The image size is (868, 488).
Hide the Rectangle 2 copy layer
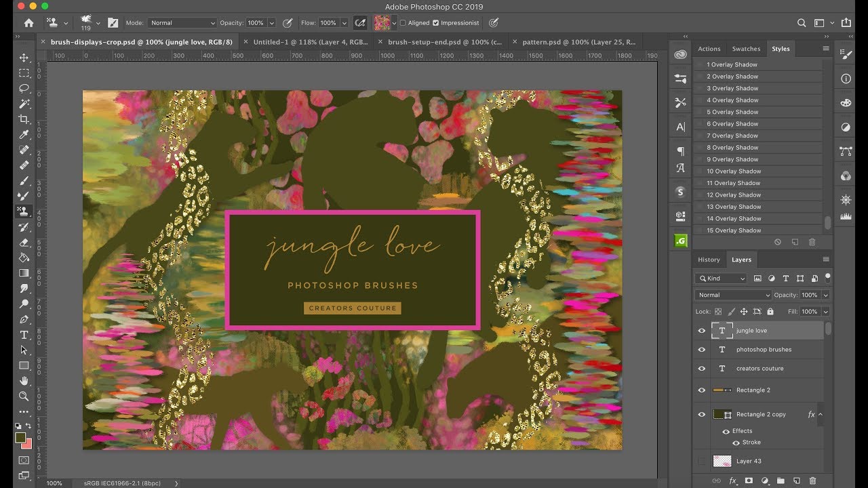click(x=702, y=414)
